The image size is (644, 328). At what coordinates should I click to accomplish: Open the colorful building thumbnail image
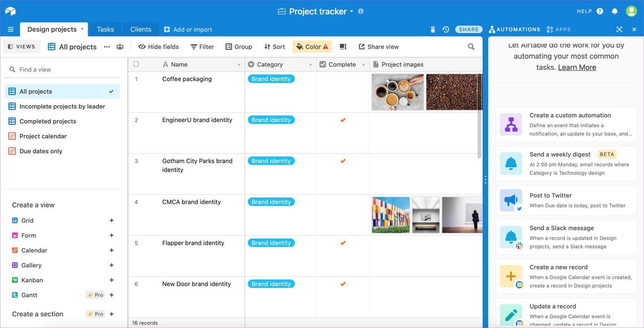coord(391,215)
